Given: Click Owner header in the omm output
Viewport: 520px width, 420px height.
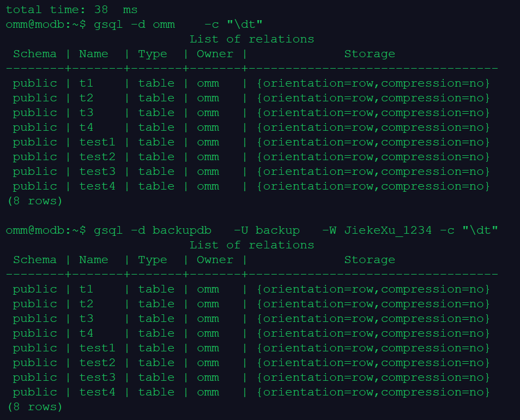Looking at the screenshot, I should [215, 54].
